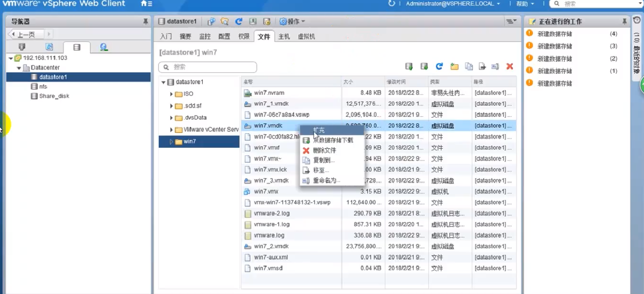This screenshot has height=294, width=644.
Task: Click upload file to datastore icon
Action: click(409, 66)
